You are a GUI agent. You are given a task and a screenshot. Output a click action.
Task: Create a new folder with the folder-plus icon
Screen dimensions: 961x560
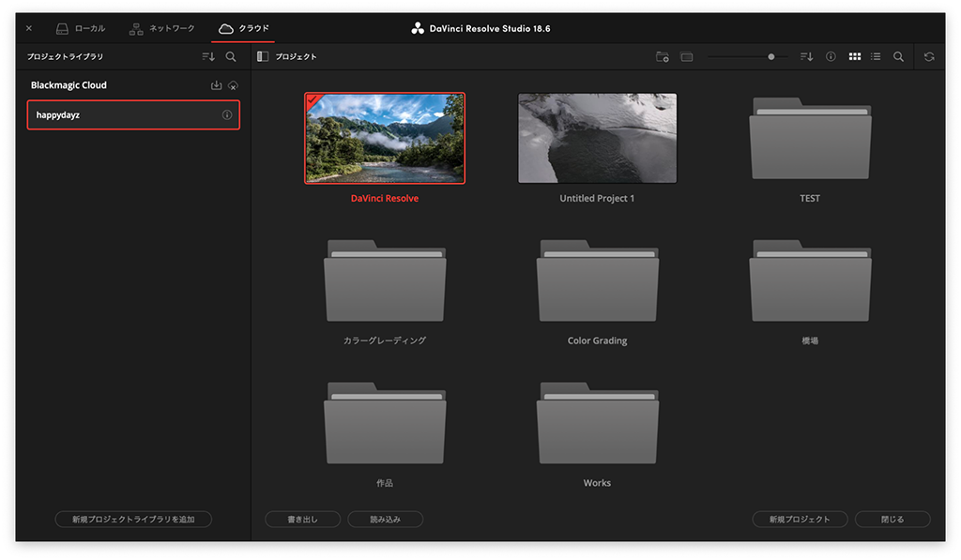click(663, 56)
